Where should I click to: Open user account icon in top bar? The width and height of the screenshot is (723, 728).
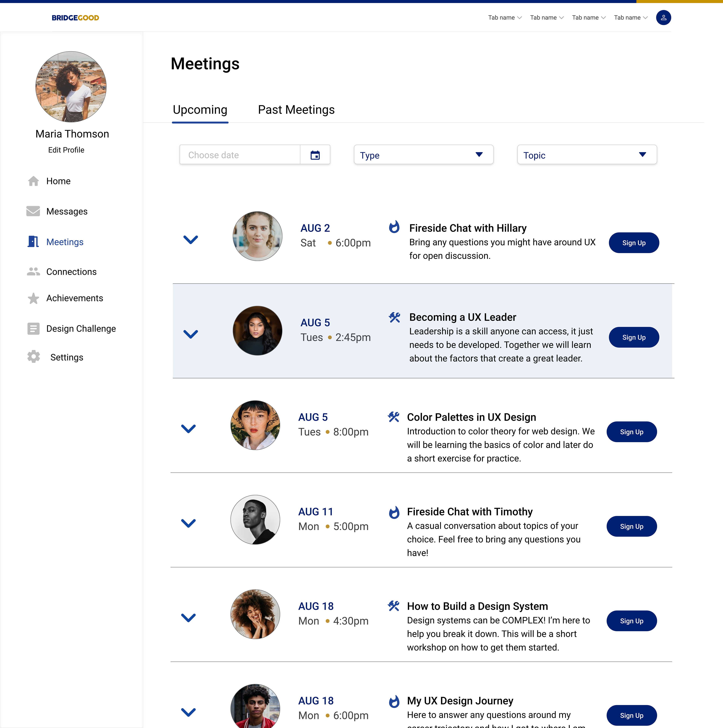point(663,18)
